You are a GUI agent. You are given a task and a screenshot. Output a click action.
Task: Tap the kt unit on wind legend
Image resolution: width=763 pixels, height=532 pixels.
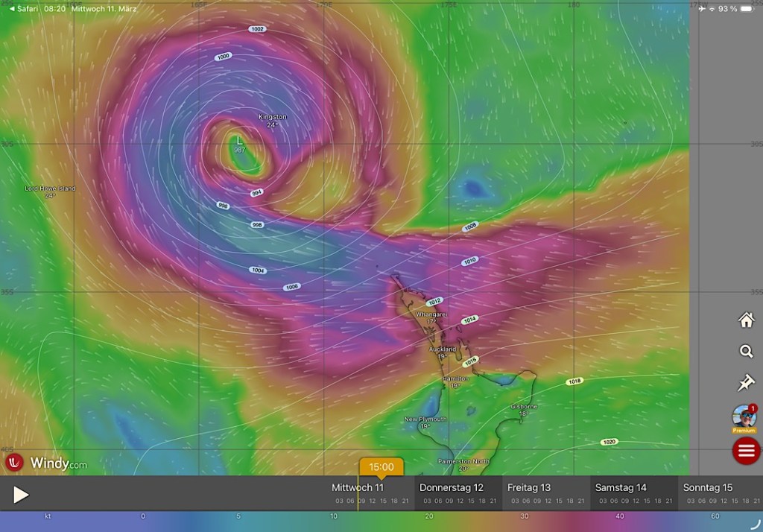click(x=48, y=516)
